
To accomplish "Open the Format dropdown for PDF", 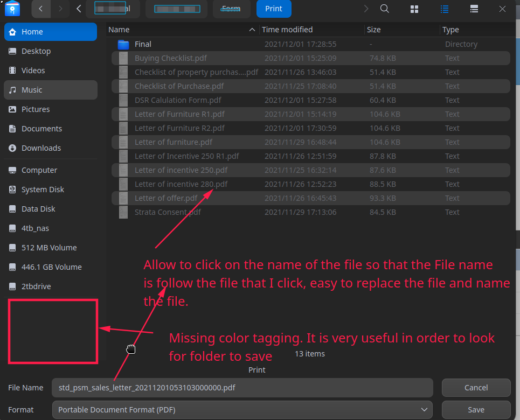I will 242,410.
